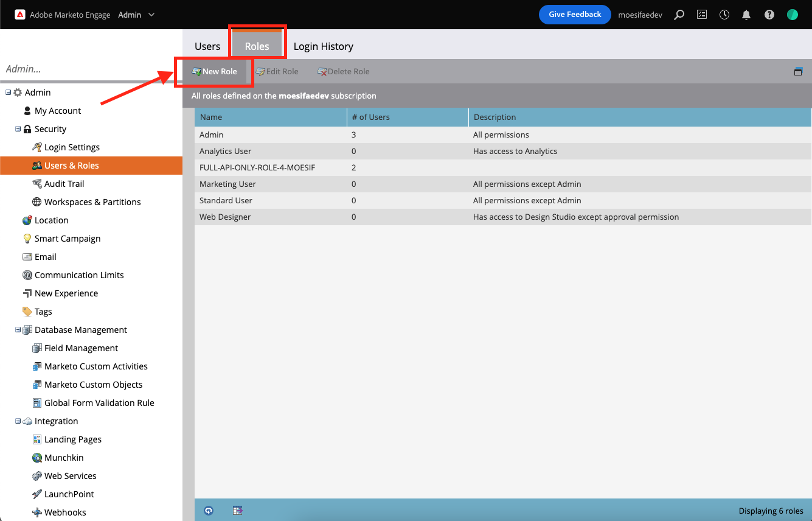The image size is (812, 521).
Task: Click the search magnifier icon in header
Action: pos(679,15)
